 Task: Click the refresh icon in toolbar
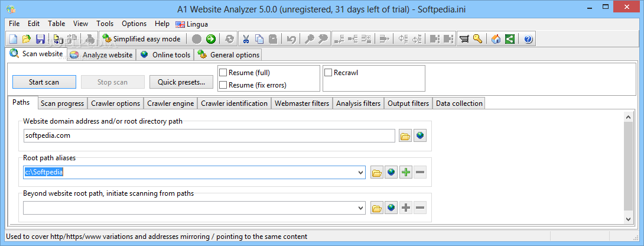(230, 39)
